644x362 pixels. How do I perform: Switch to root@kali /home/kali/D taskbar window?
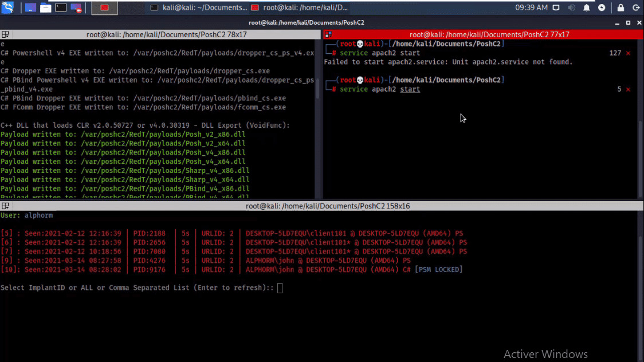(299, 7)
